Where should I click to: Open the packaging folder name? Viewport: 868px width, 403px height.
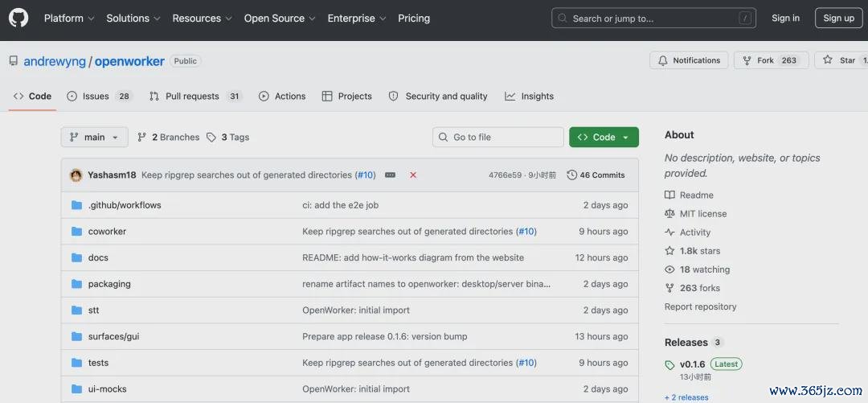click(x=109, y=284)
